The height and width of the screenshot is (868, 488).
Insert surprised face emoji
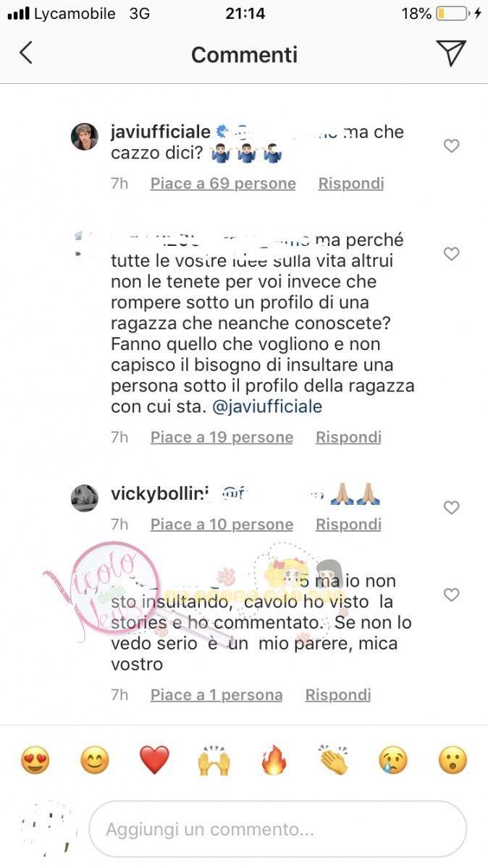point(453,760)
